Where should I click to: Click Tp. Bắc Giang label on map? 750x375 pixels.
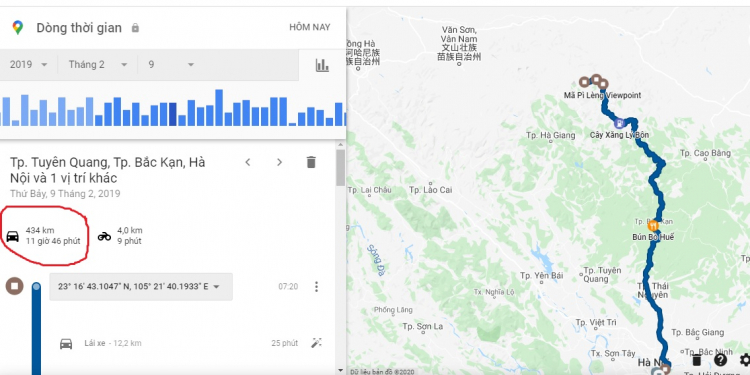[697, 332]
